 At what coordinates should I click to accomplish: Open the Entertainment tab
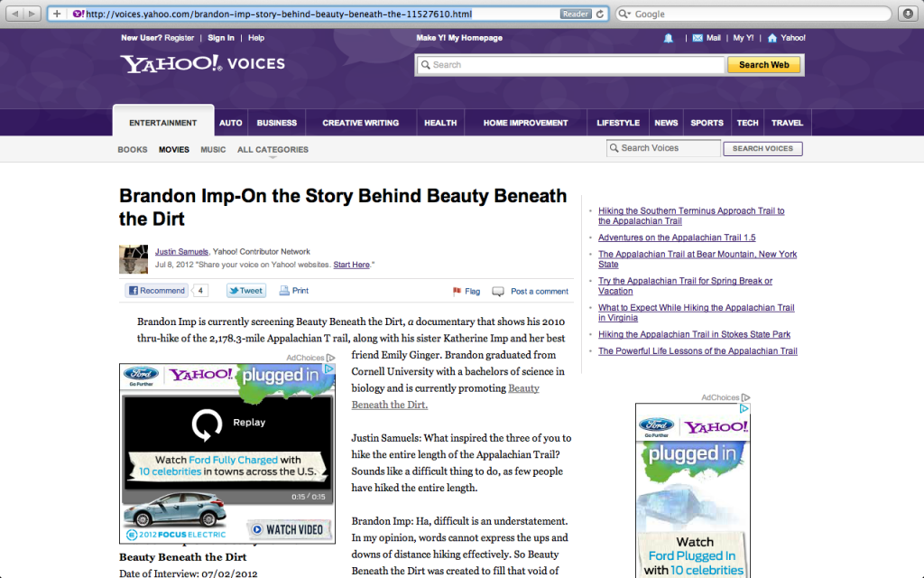[x=163, y=123]
